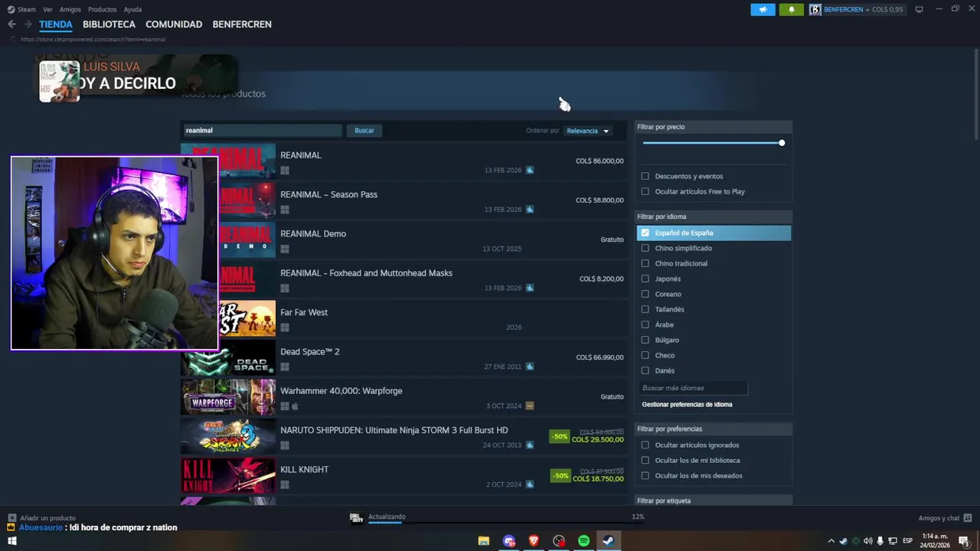Click the Steam logo in the menu bar
Viewport: 980px width, 551px height.
(11, 9)
